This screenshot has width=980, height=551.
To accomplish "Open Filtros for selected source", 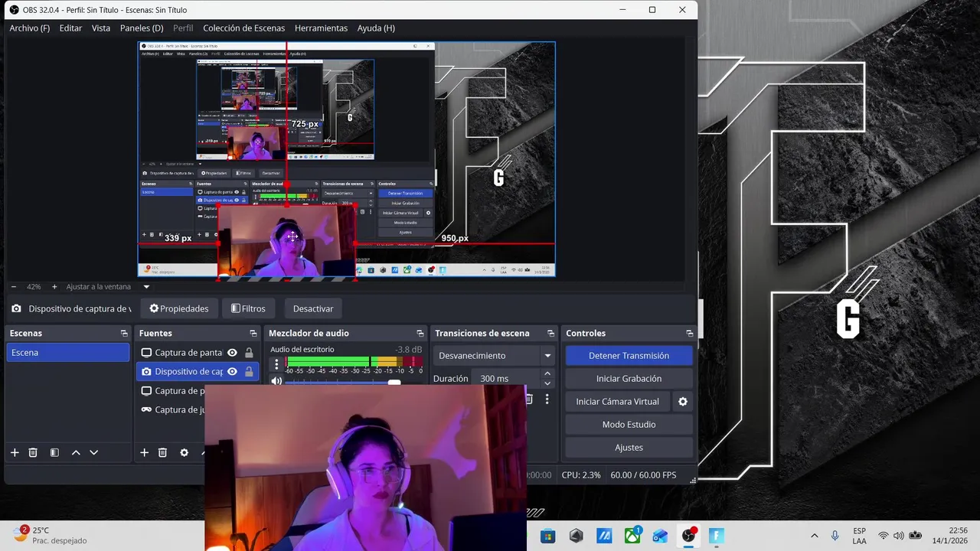I will [249, 308].
